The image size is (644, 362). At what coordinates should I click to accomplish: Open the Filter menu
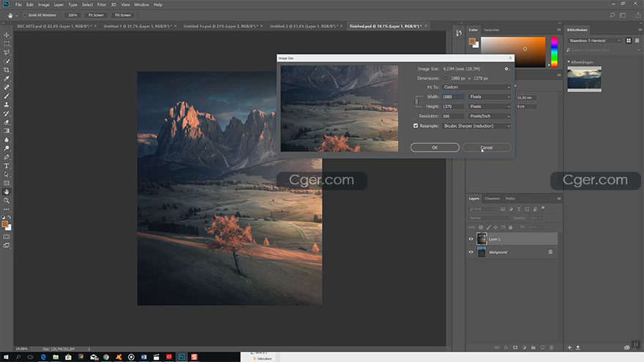[x=102, y=4]
